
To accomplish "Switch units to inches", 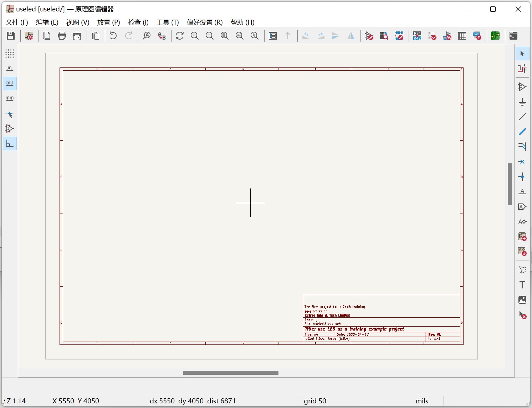I will [10, 69].
